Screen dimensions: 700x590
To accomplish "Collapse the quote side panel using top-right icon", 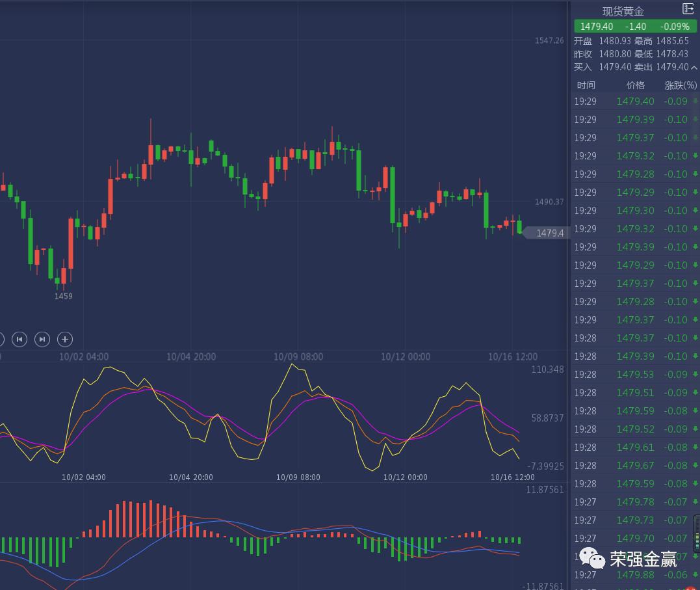I will 688,8.
